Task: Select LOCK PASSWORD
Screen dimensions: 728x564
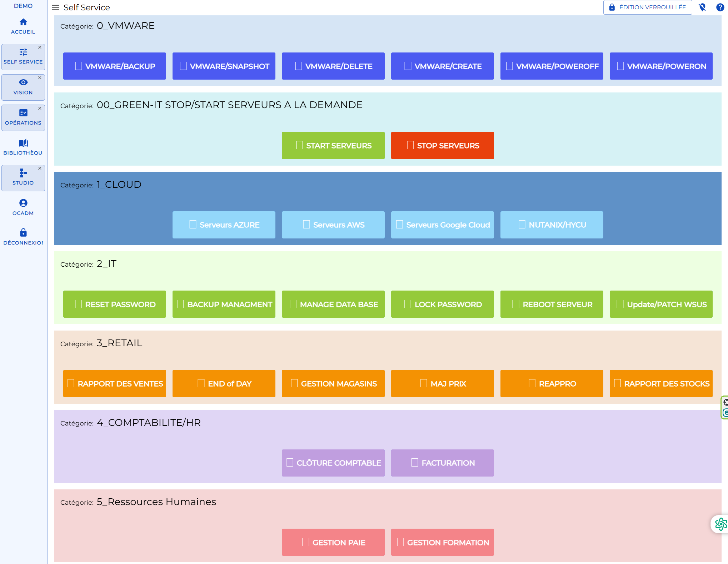Action: point(443,304)
